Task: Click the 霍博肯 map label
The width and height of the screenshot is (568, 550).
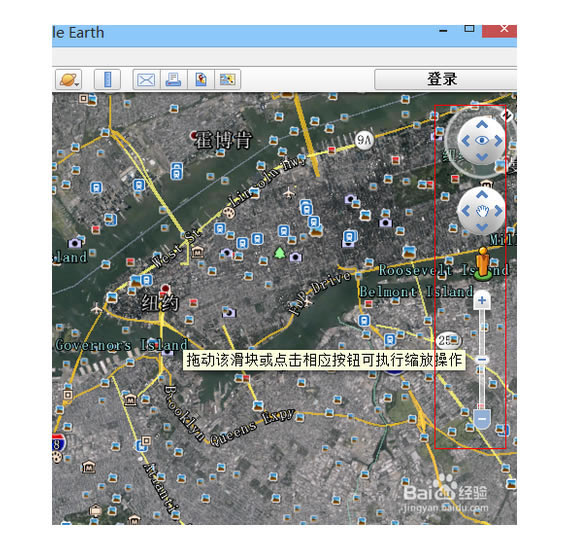Action: point(224,140)
